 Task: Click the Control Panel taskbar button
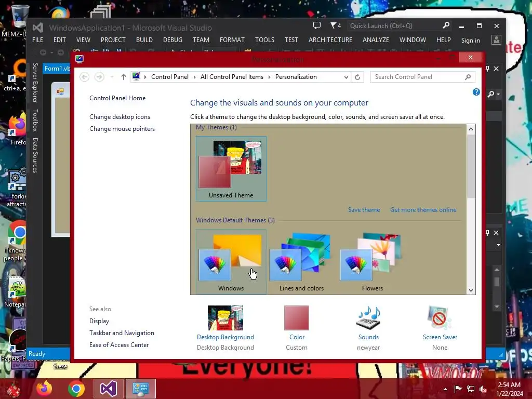point(140,389)
